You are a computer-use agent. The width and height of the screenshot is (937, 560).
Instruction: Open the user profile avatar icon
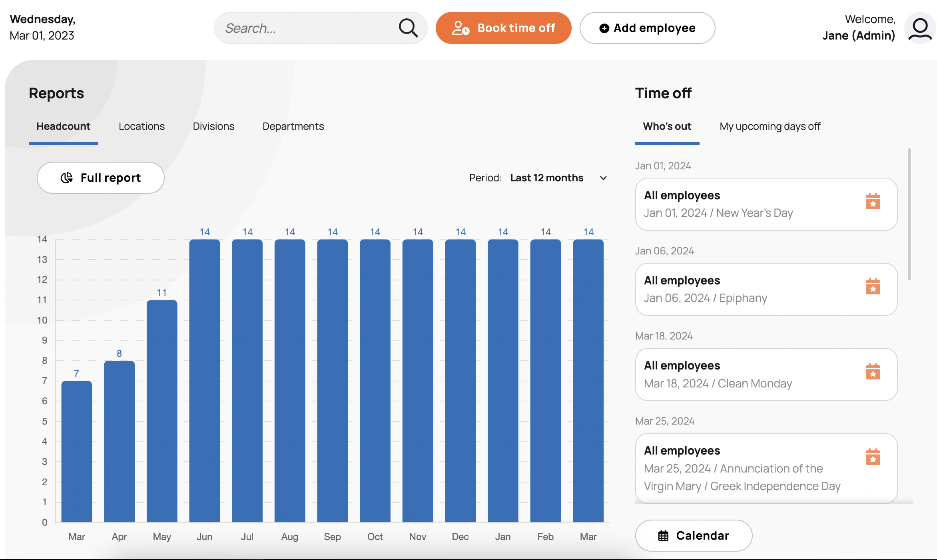pos(920,28)
